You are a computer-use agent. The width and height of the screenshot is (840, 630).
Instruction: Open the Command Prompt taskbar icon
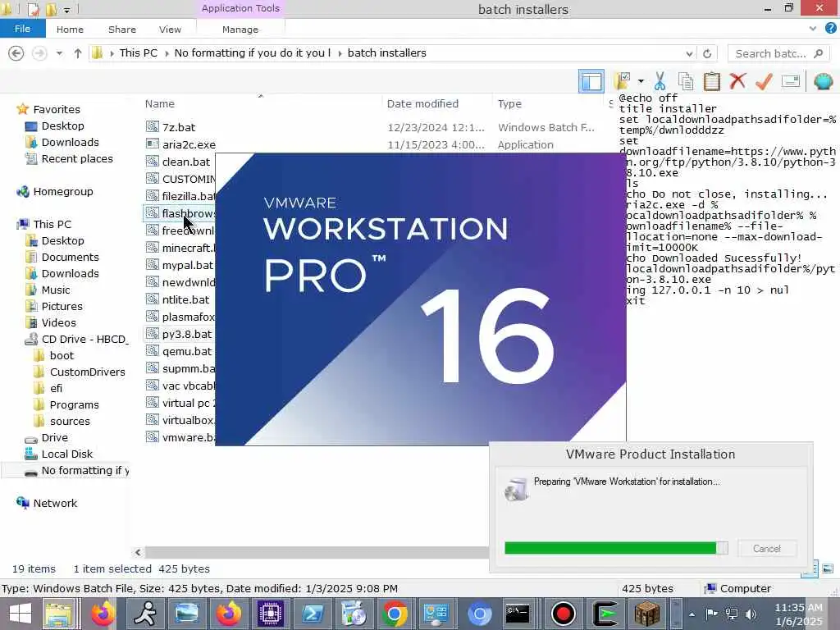pos(518,614)
